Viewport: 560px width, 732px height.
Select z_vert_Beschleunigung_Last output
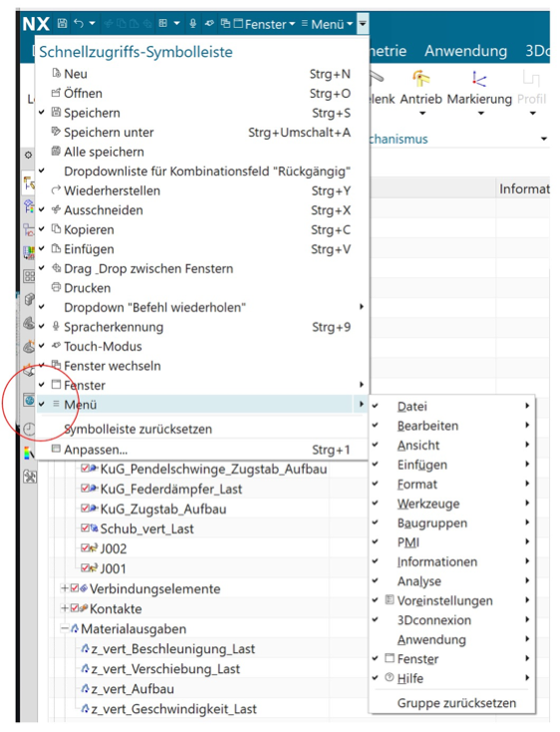pos(173,649)
